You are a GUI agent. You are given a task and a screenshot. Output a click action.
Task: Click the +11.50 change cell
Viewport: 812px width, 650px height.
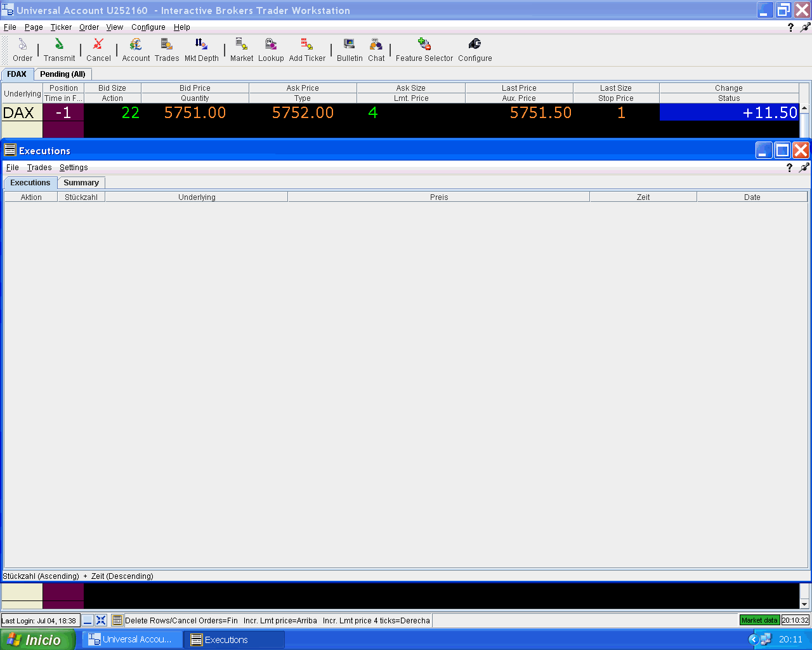click(x=729, y=112)
